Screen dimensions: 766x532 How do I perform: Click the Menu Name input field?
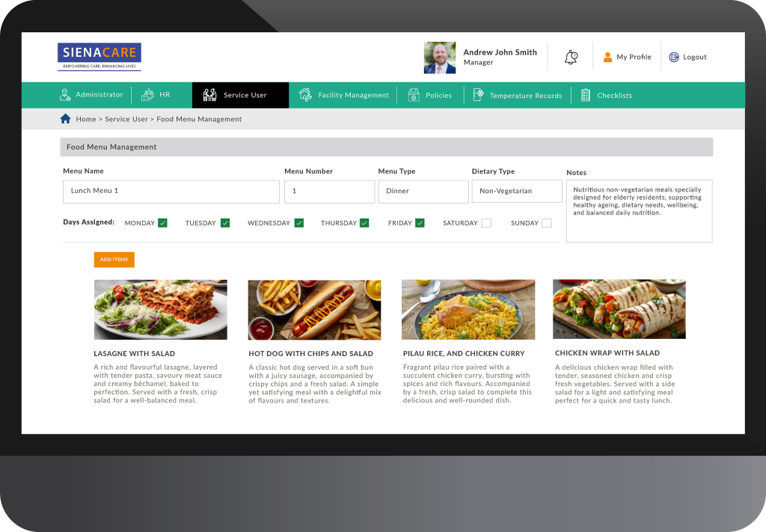click(x=171, y=191)
